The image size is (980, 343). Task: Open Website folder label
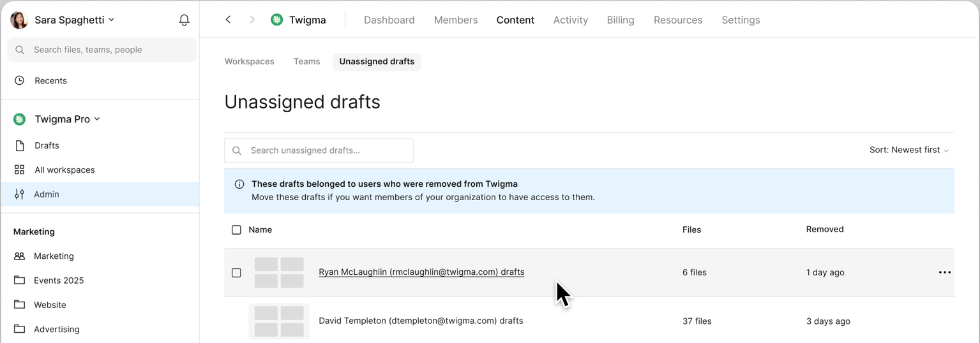tap(50, 305)
